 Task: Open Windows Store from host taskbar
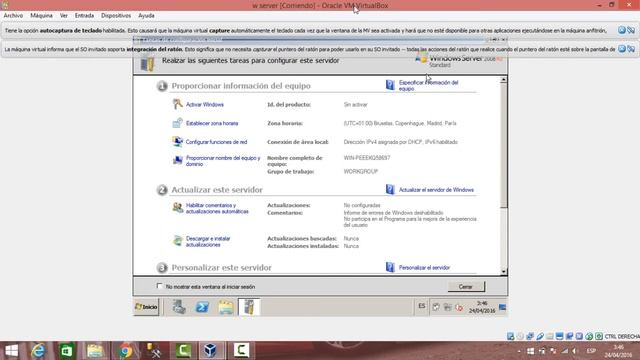[67, 351]
